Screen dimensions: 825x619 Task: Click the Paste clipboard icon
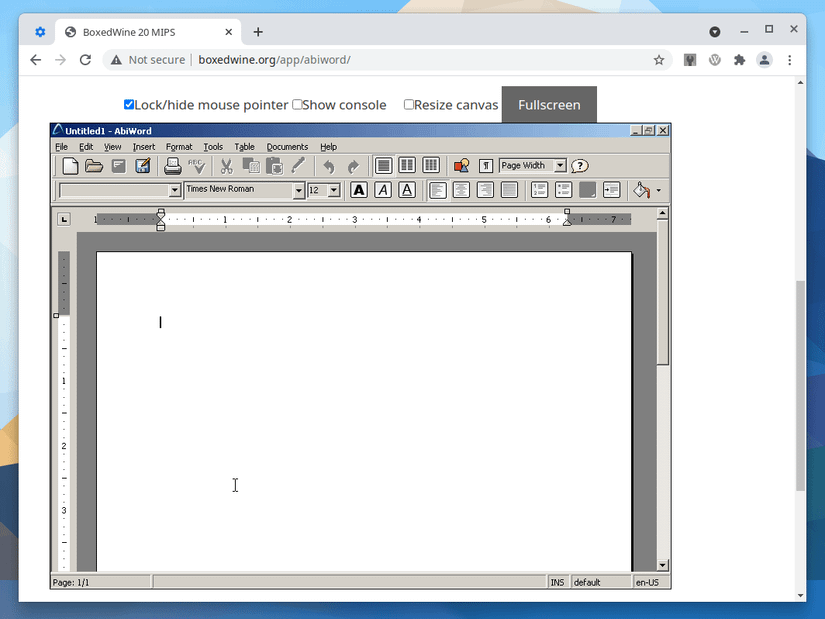pyautogui.click(x=274, y=166)
